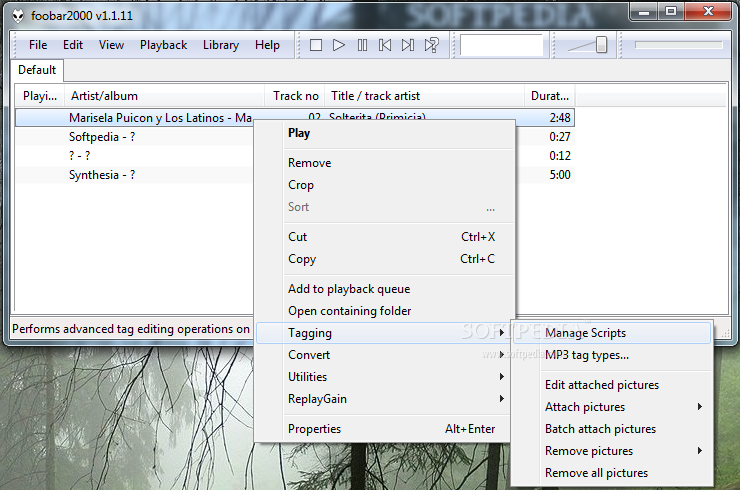Click the seek bar slider
This screenshot has width=740, height=490.
tap(678, 45)
